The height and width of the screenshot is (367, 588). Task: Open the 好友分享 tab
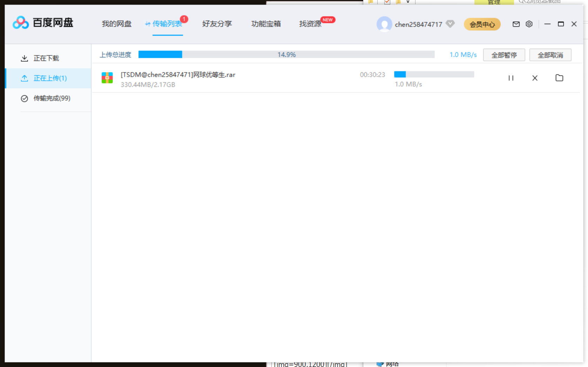click(217, 24)
